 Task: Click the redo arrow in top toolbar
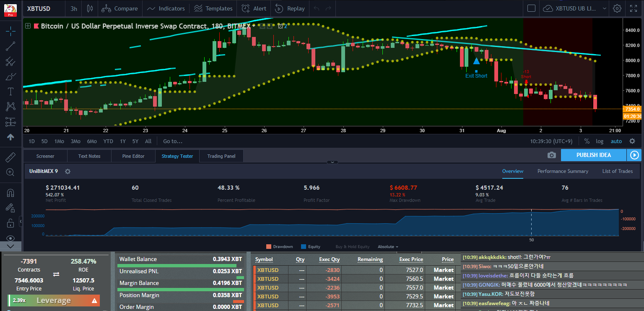[328, 8]
